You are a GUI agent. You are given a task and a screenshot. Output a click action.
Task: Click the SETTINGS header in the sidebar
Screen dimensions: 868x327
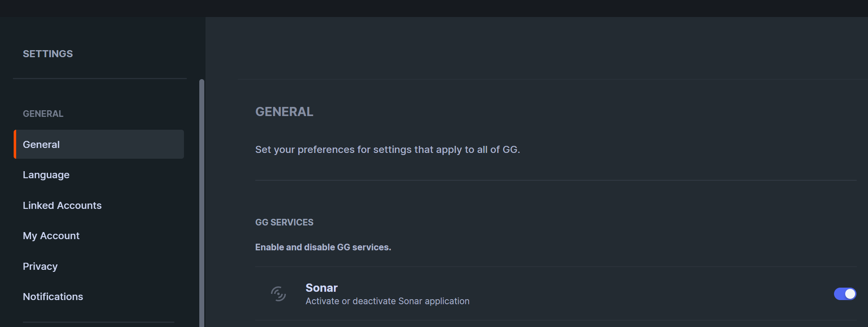click(48, 54)
